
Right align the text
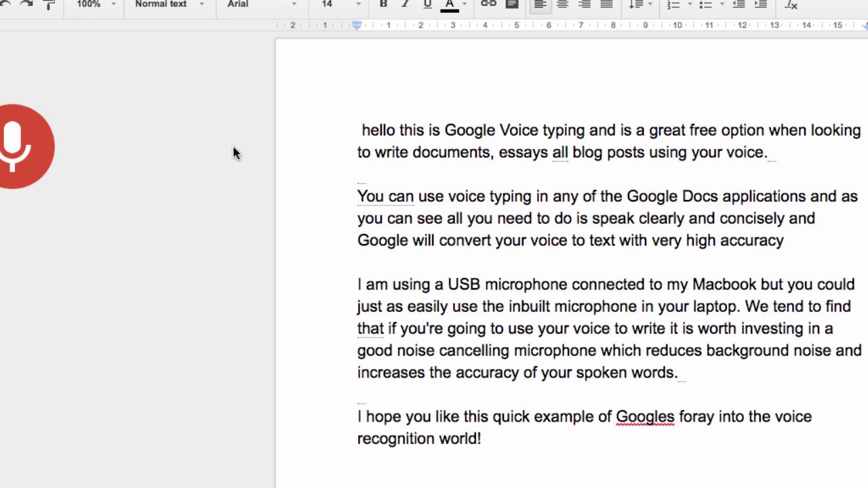pyautogui.click(x=585, y=5)
